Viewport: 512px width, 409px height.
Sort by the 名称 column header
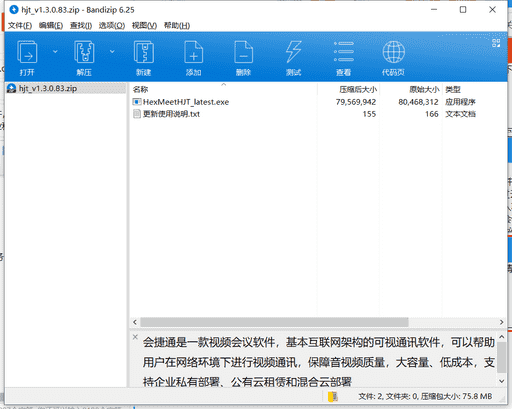[224, 89]
